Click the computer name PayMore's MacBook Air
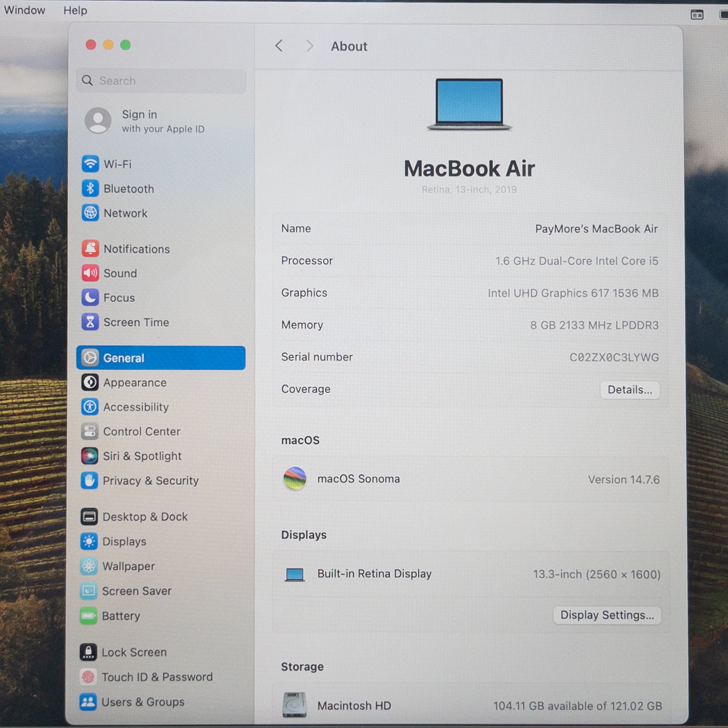The height and width of the screenshot is (728, 728). [x=596, y=229]
